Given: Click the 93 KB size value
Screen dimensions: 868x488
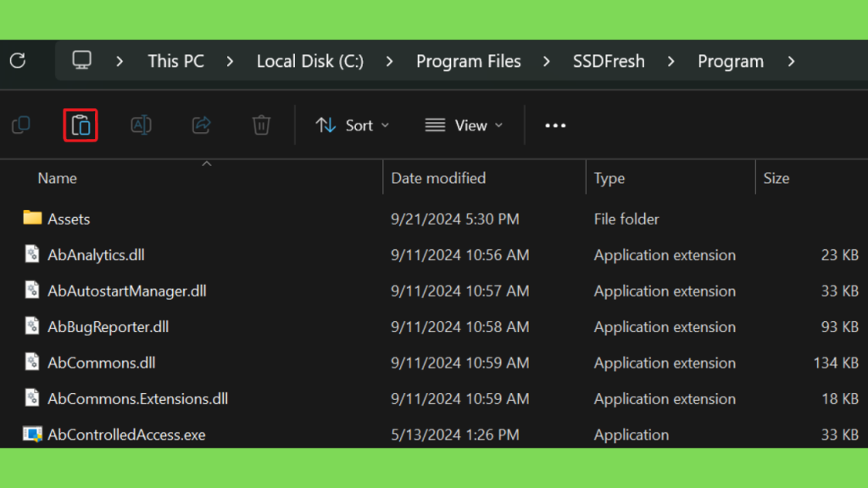Looking at the screenshot, I should [x=840, y=327].
